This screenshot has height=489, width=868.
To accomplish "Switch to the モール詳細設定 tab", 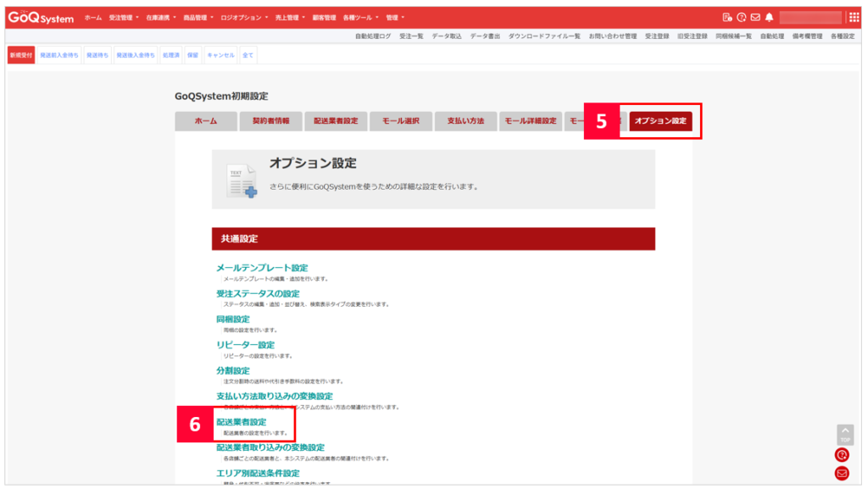I will pyautogui.click(x=531, y=120).
